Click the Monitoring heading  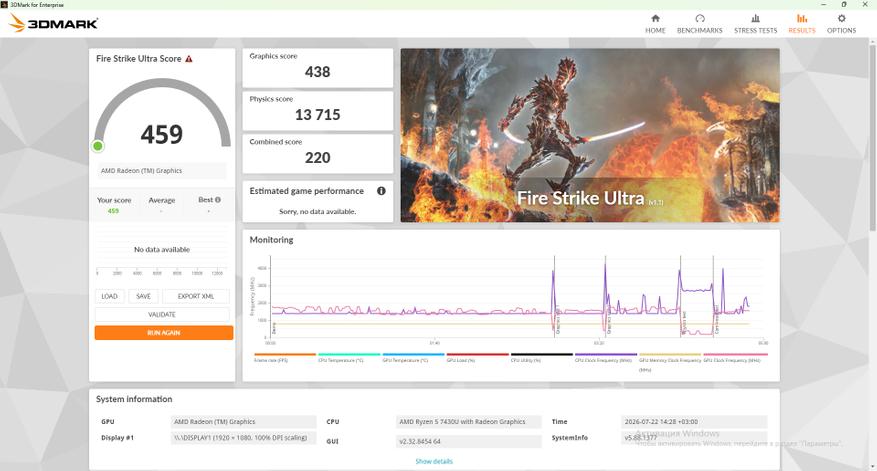pyautogui.click(x=271, y=239)
